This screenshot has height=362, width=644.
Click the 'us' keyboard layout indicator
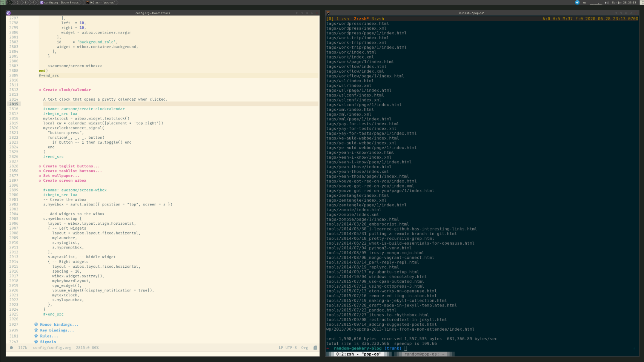[585, 2]
